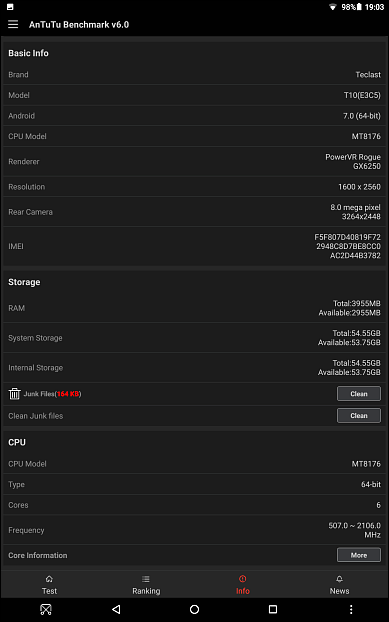Tap the Wi-Fi status icon
This screenshot has height=622, width=389.
coord(333,7)
